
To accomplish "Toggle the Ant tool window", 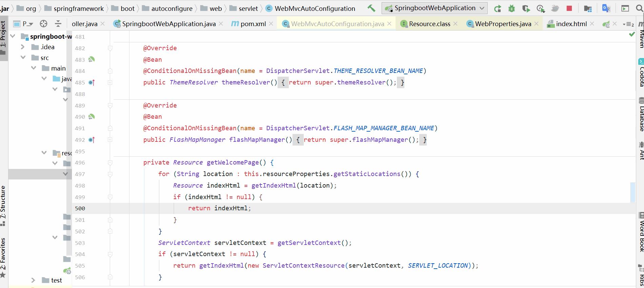I will click(x=641, y=151).
